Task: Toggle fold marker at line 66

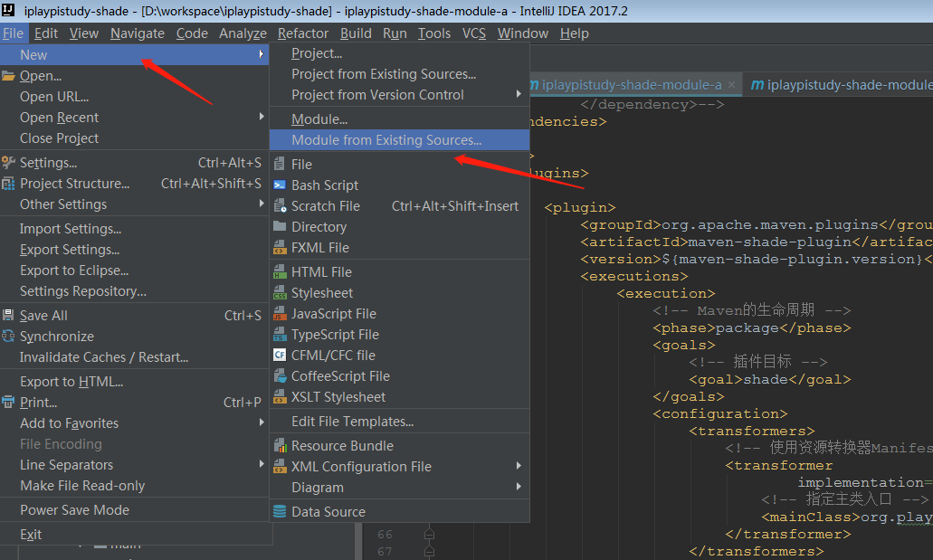Action: pos(429,534)
